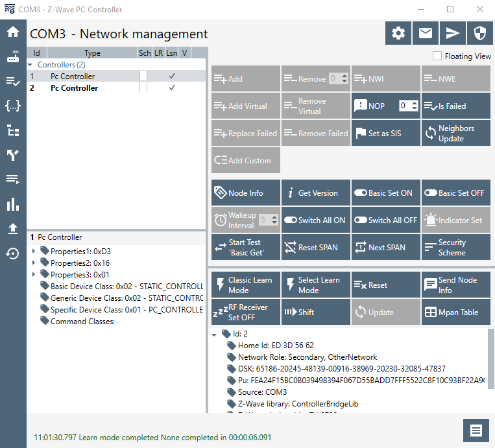The image size is (495, 448).
Task: Click the Is Failed button
Action: [456, 106]
